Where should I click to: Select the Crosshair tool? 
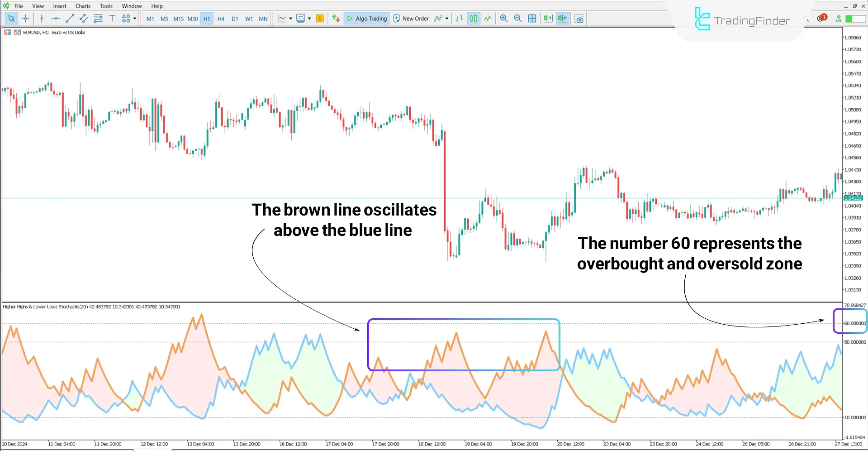[26, 19]
